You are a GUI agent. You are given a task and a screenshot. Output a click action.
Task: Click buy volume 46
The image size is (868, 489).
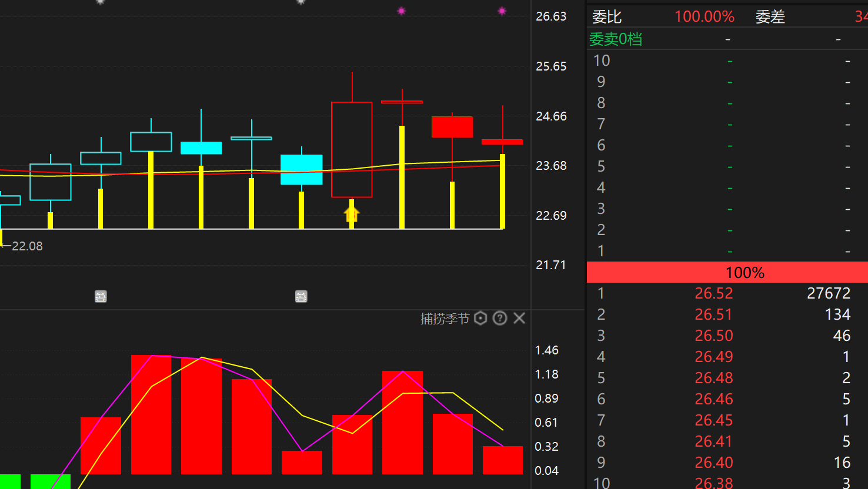842,336
